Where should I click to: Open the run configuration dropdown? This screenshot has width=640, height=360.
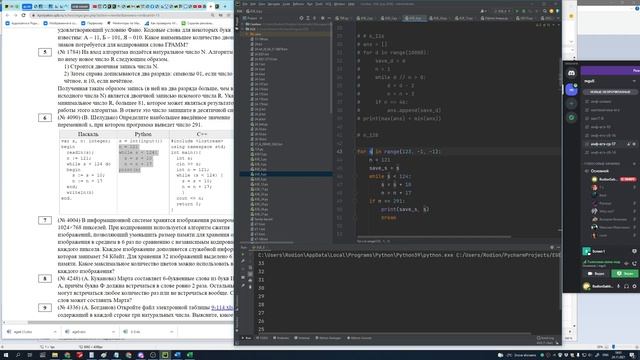pyautogui.click(x=502, y=11)
